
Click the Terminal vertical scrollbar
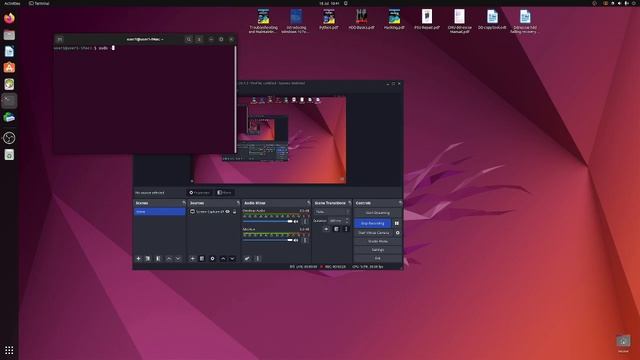[235, 100]
